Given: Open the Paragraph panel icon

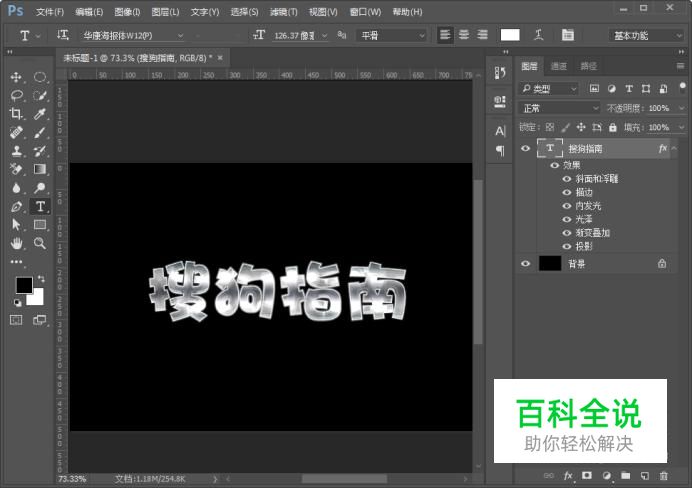Looking at the screenshot, I should (500, 150).
